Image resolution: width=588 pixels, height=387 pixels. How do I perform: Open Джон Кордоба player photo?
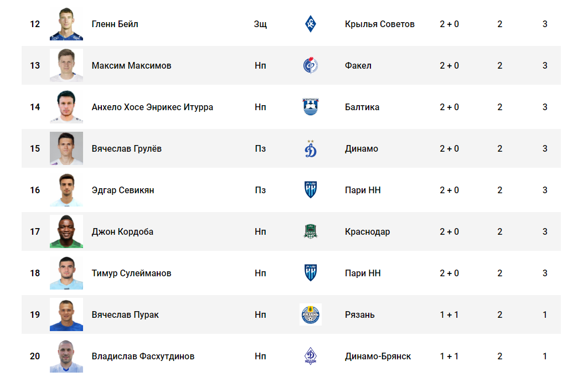click(x=66, y=231)
